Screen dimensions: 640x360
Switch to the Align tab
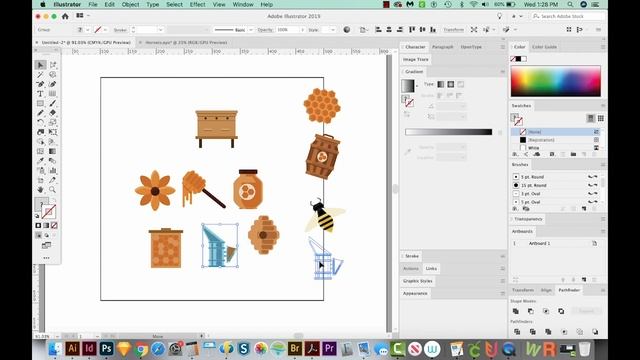[x=546, y=290]
